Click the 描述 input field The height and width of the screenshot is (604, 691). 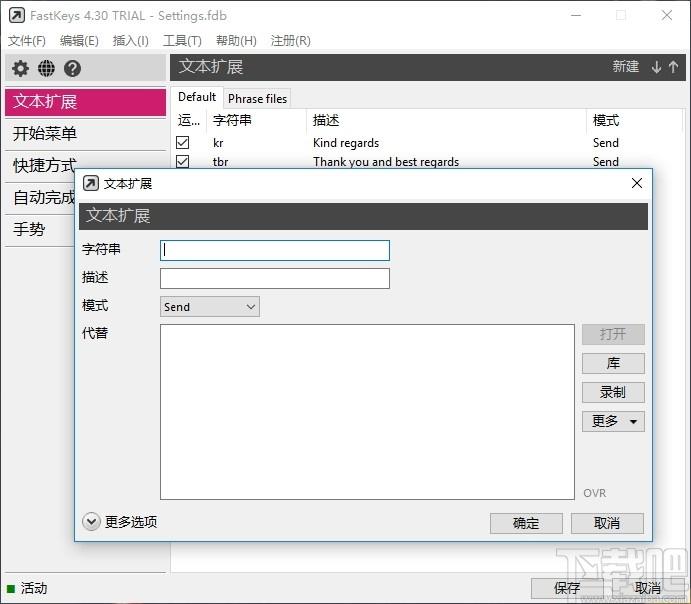(x=275, y=278)
